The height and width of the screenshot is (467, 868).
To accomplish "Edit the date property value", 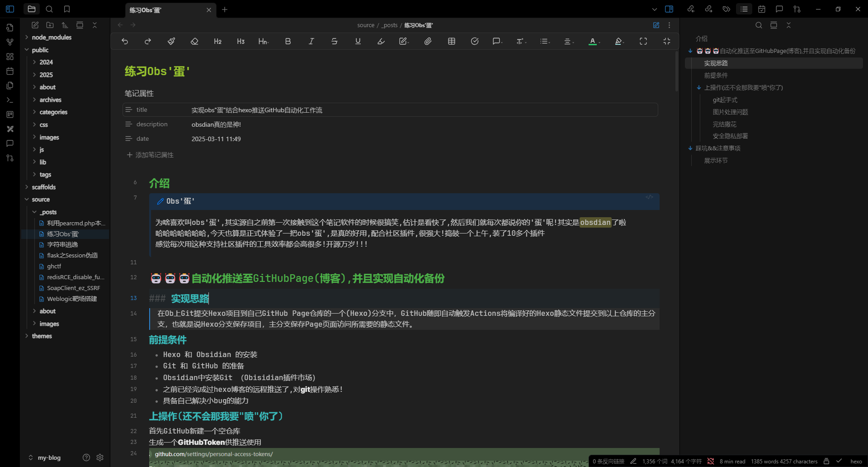I will click(216, 139).
